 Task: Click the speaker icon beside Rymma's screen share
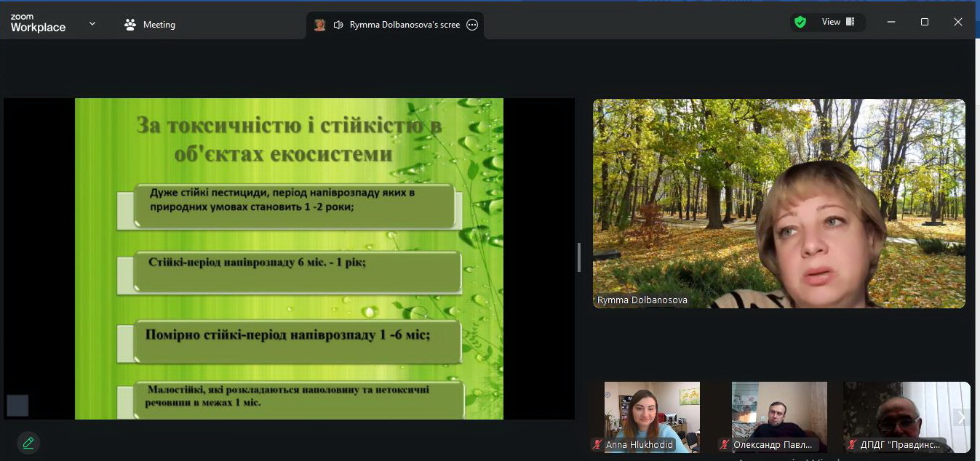click(338, 25)
